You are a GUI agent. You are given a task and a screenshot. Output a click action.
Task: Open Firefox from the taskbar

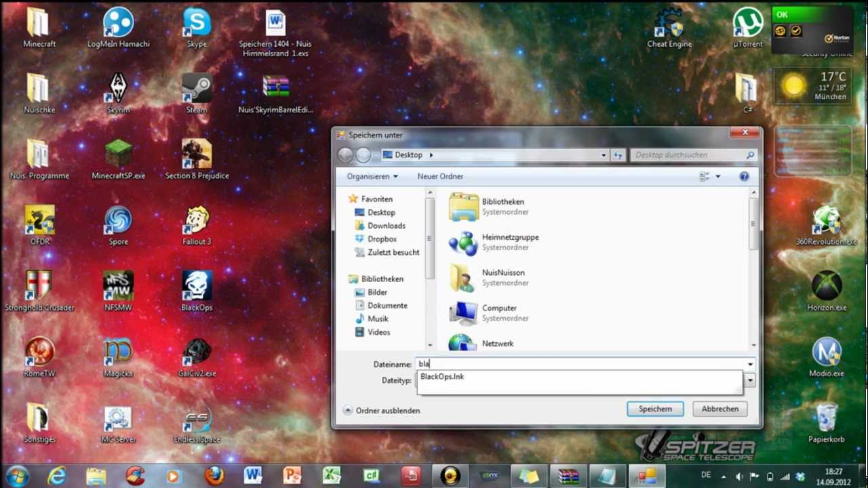(x=214, y=476)
